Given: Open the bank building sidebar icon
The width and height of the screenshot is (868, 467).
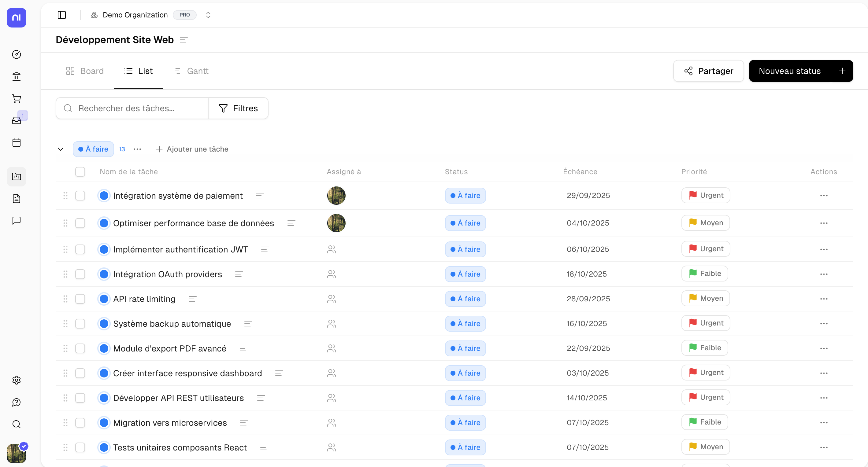Looking at the screenshot, I should click(17, 76).
